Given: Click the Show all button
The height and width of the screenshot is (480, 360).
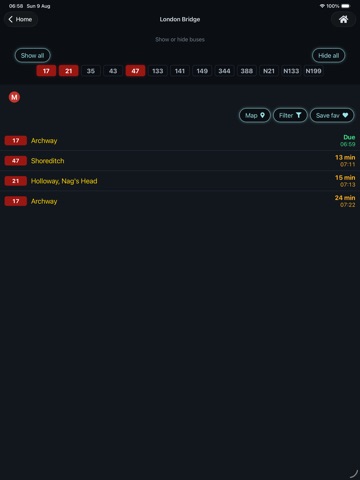Looking at the screenshot, I should click(x=32, y=55).
